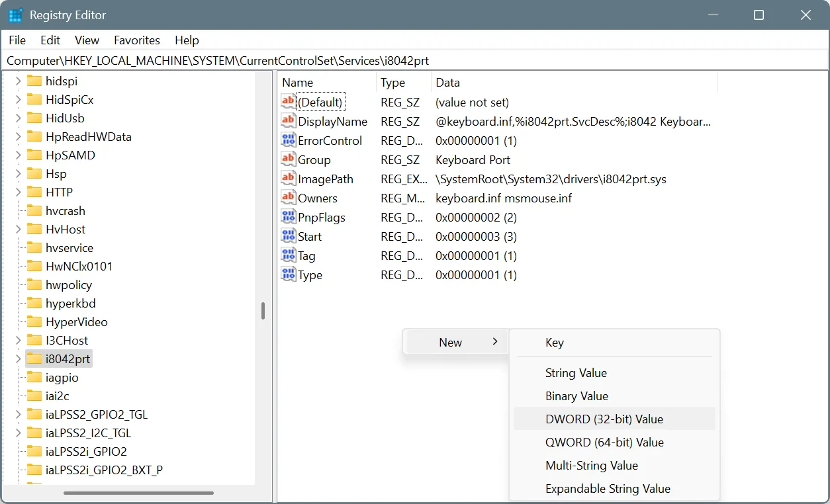Click the folder icon of hwpolicy key
830x504 pixels.
pos(34,284)
